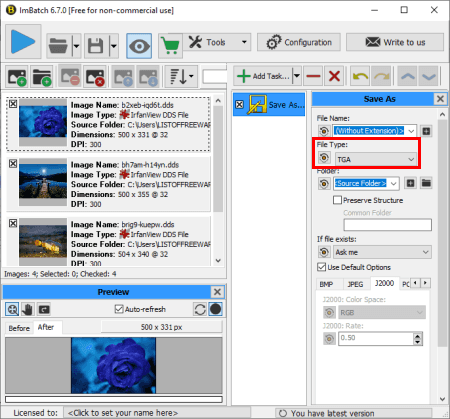450x419 pixels.
Task: Click the File Name parameter eye icon
Action: coord(324,131)
